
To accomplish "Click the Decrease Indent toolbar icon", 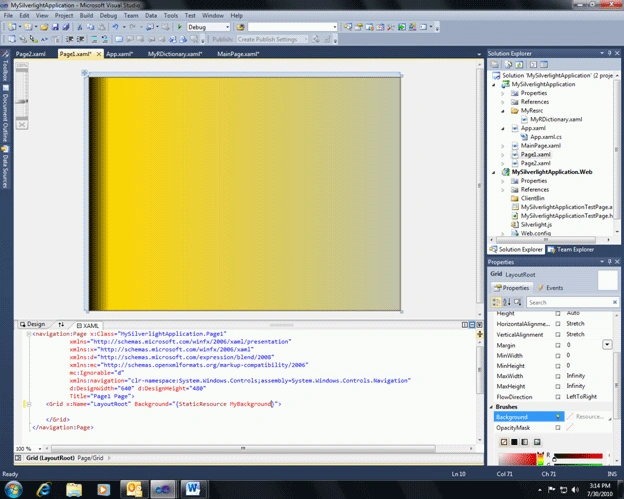I will click(70, 39).
